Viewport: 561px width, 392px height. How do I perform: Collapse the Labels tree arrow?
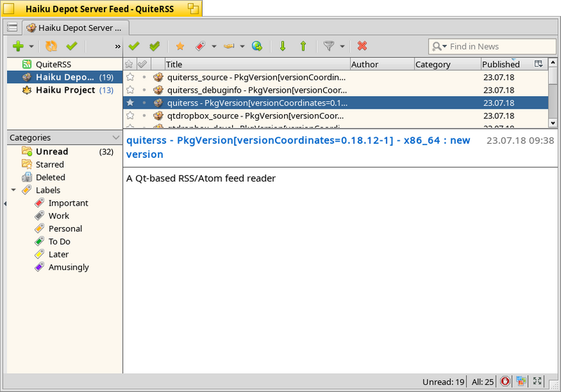pyautogui.click(x=13, y=190)
